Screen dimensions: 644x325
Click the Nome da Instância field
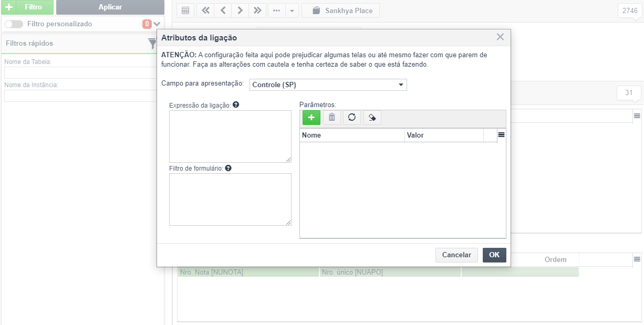tap(81, 96)
